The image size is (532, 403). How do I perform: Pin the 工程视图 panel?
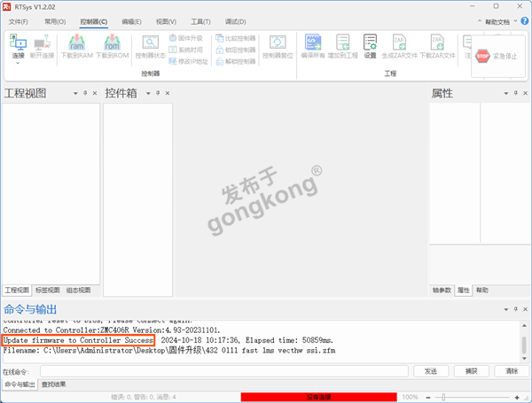[85, 93]
